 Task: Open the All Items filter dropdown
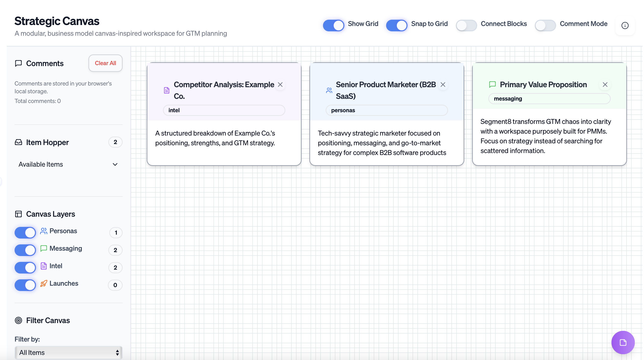pyautogui.click(x=68, y=352)
